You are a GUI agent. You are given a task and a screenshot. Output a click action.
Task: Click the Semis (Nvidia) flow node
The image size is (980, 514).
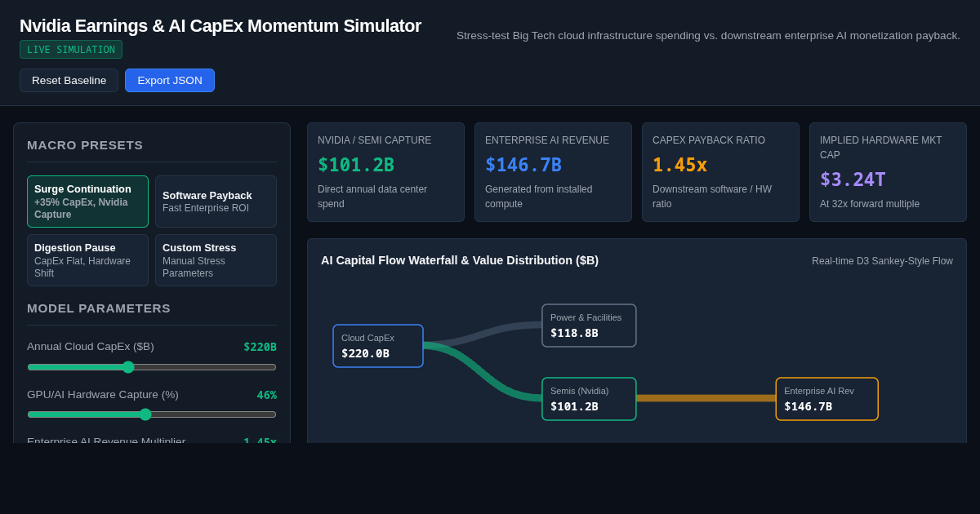(589, 399)
